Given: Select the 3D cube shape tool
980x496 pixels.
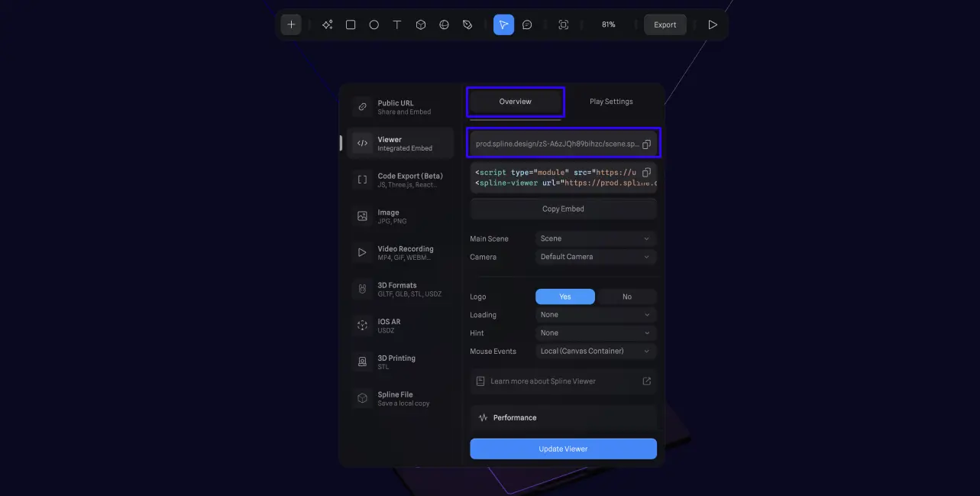Looking at the screenshot, I should pyautogui.click(x=420, y=24).
